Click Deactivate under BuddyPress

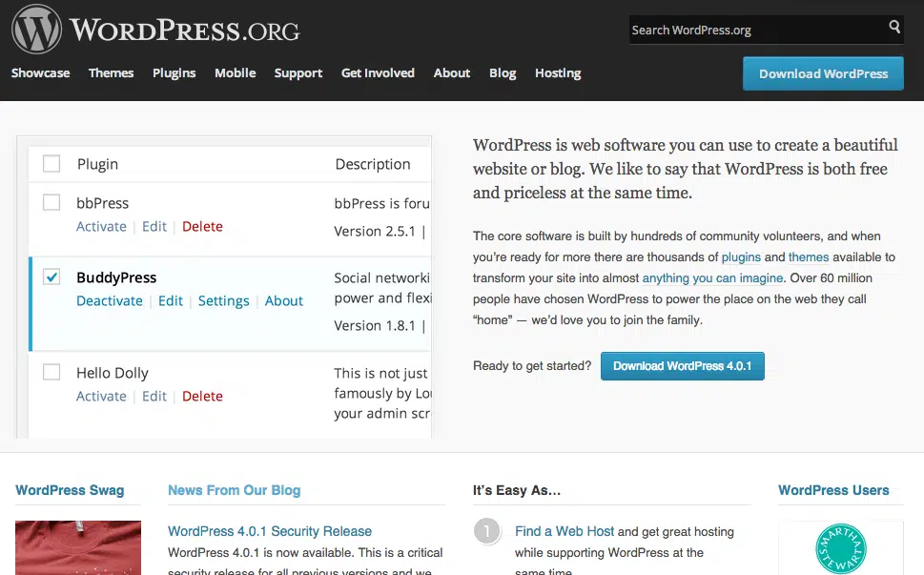click(110, 301)
